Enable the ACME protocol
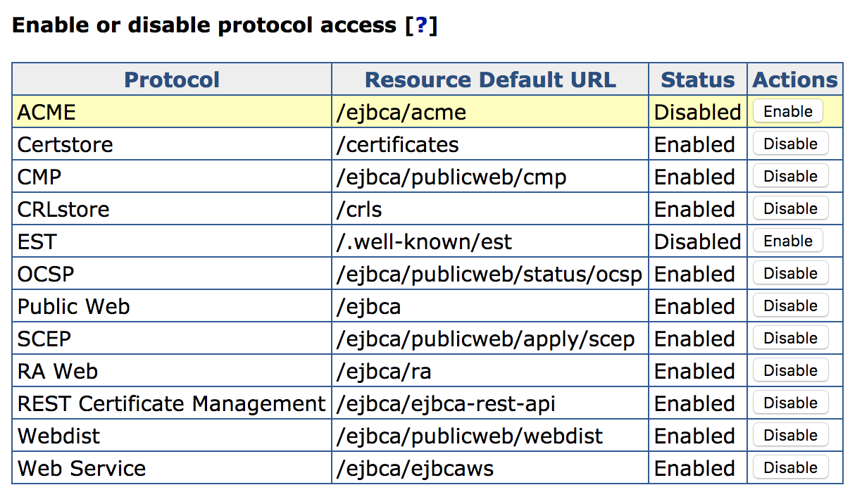 (787, 112)
